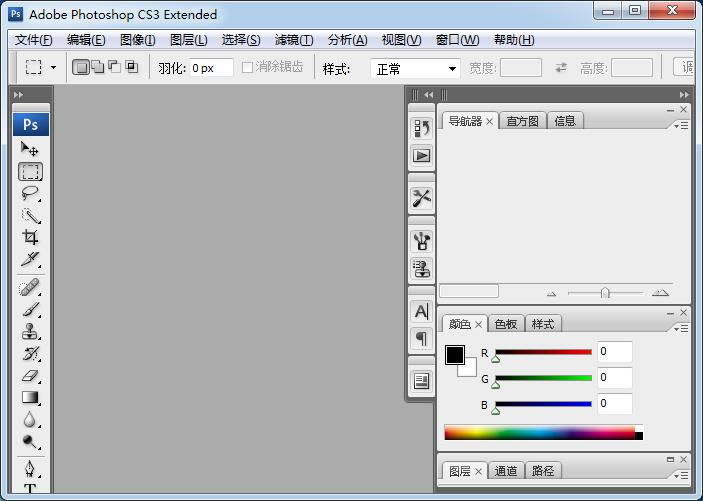The image size is (703, 501).
Task: Open the 样式 dropdown showing 正常
Action: tap(415, 69)
